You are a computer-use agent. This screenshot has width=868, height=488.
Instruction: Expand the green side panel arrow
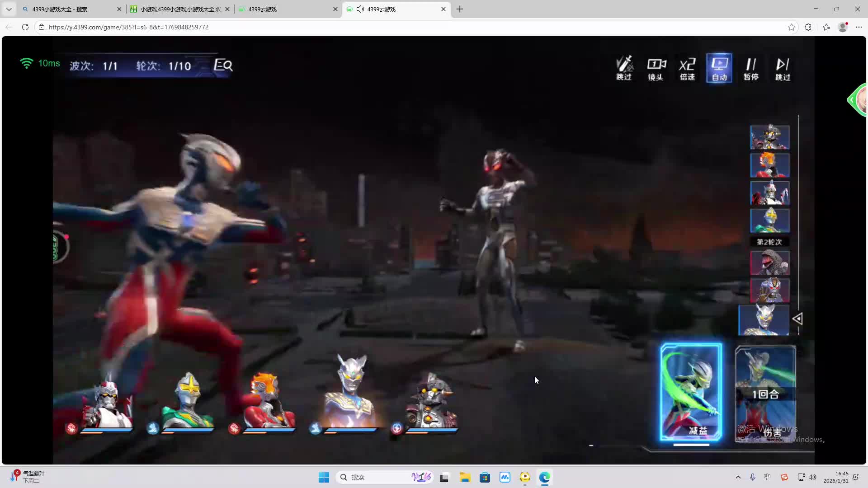point(853,100)
